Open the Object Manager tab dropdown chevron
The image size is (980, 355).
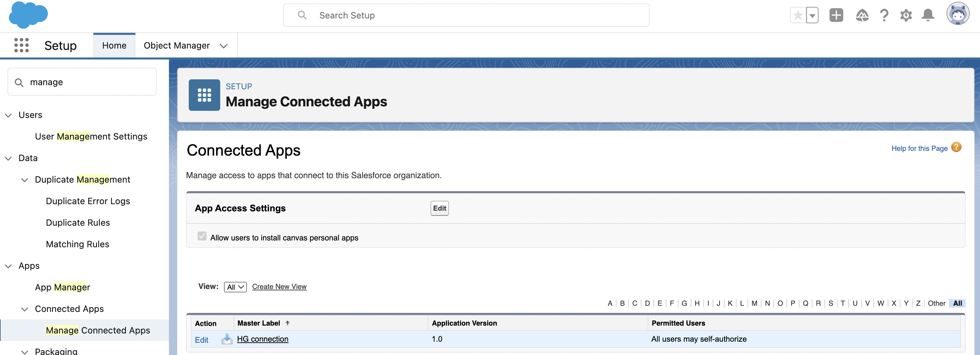[x=224, y=46]
